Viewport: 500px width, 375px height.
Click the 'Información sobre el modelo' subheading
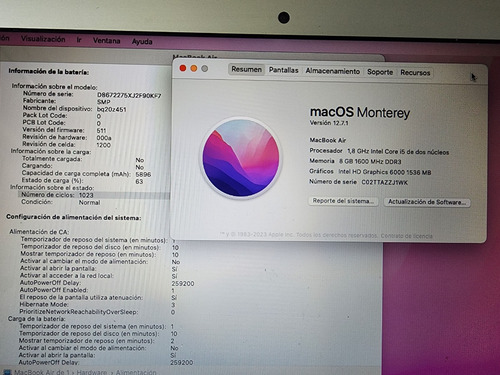point(54,87)
